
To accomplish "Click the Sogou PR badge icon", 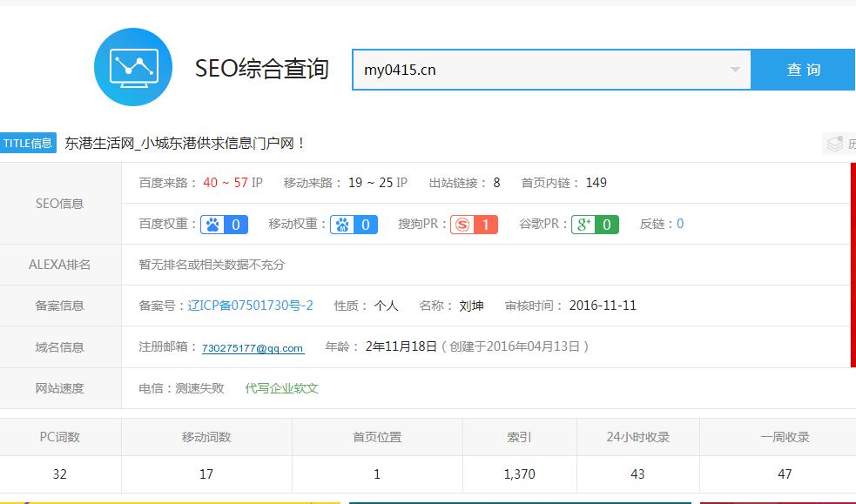I will [474, 225].
